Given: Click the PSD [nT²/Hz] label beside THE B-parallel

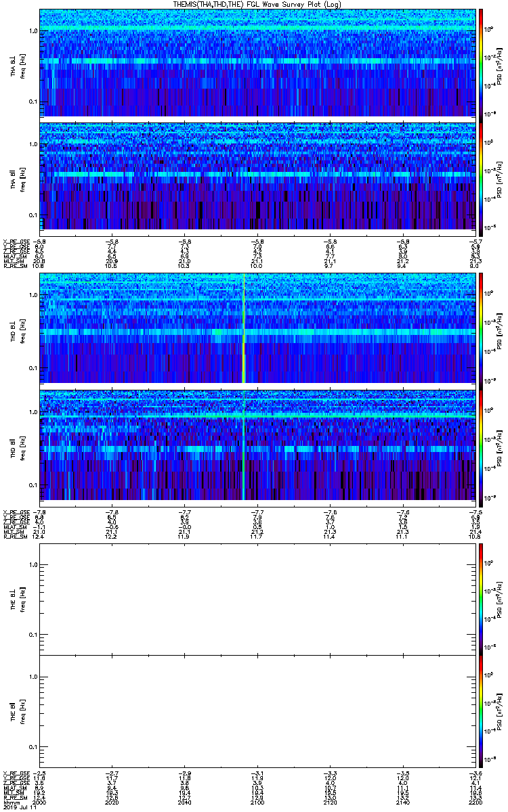Looking at the screenshot, I should (499, 710).
